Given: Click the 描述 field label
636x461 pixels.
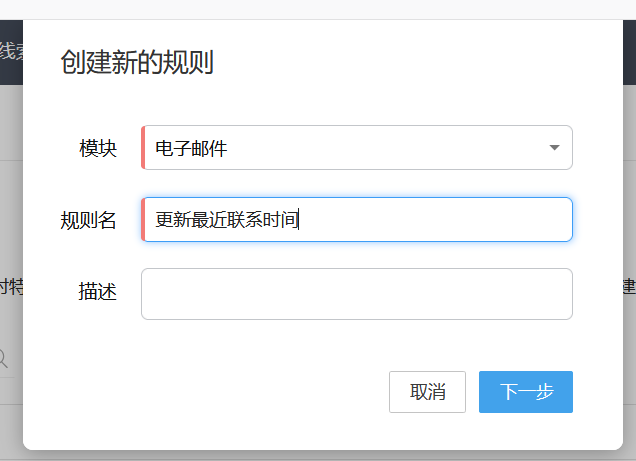Looking at the screenshot, I should tap(98, 292).
